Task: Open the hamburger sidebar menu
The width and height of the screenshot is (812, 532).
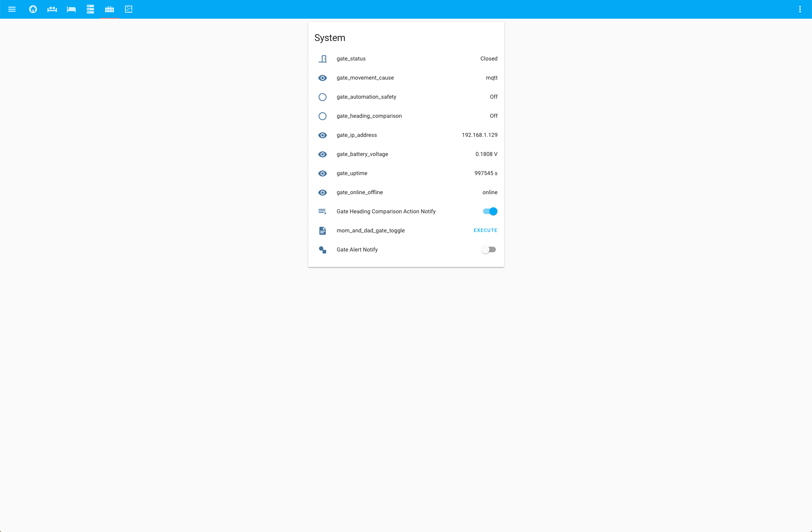Action: tap(12, 9)
